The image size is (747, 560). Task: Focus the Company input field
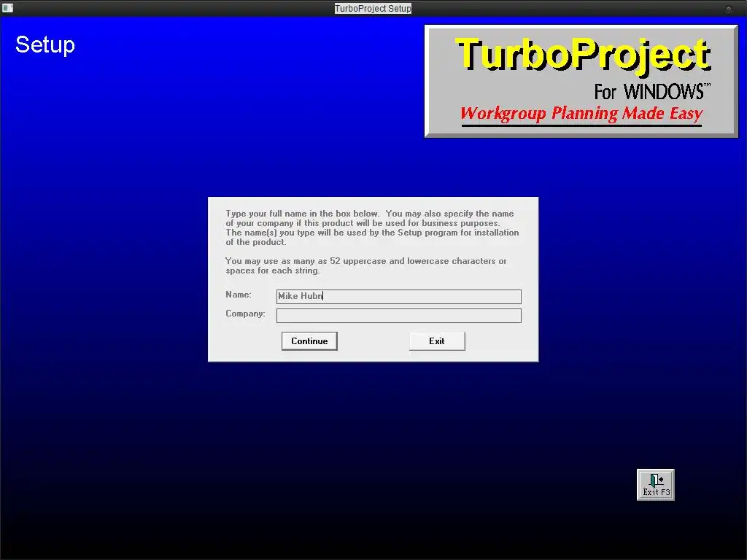click(x=399, y=315)
